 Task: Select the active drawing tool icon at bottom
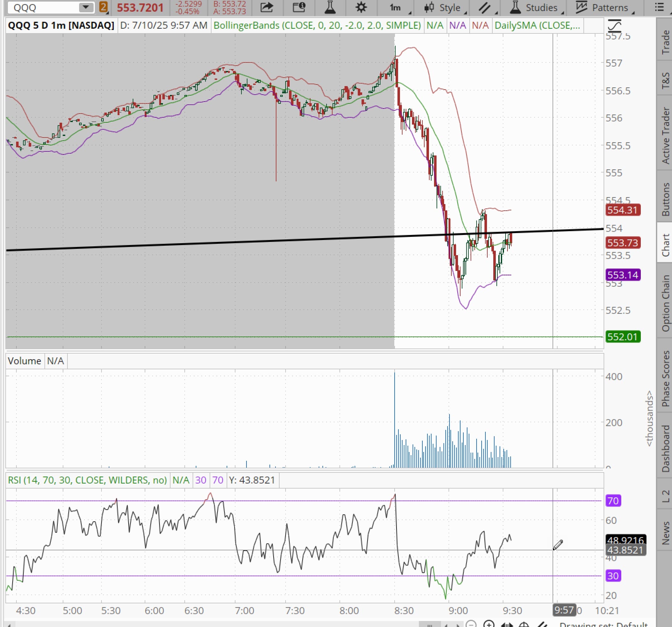click(542, 624)
